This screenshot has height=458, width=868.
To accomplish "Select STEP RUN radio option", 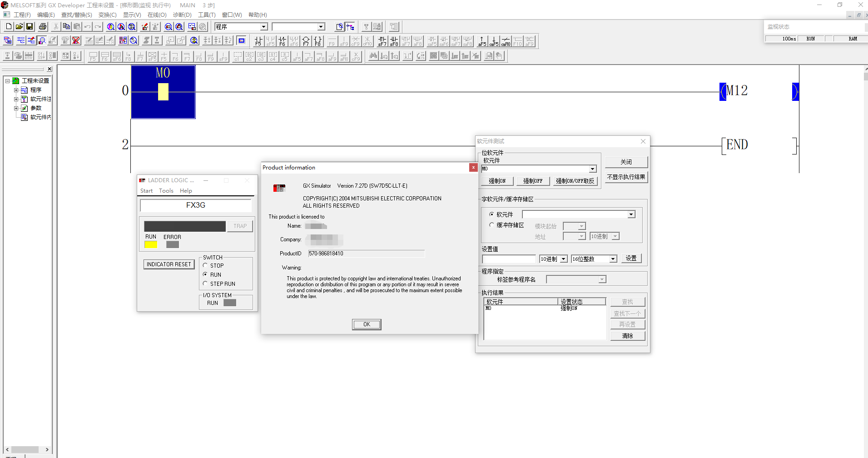I will pyautogui.click(x=205, y=284).
